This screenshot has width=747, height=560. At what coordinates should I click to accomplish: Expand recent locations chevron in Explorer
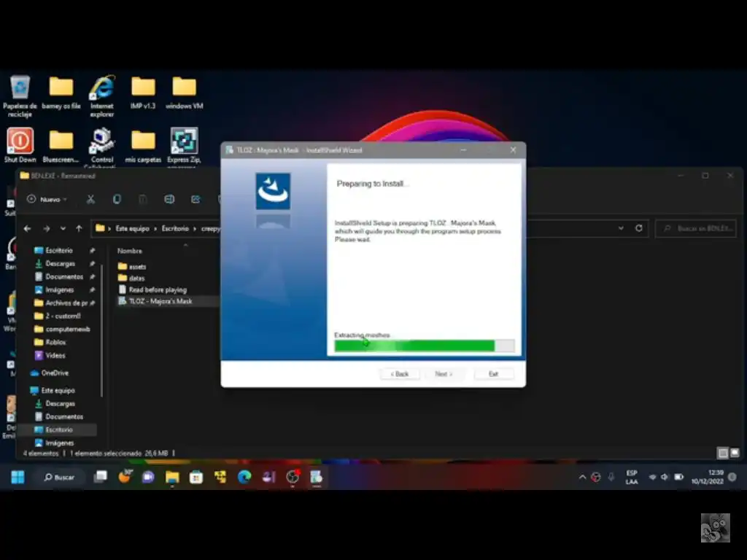[x=63, y=228]
